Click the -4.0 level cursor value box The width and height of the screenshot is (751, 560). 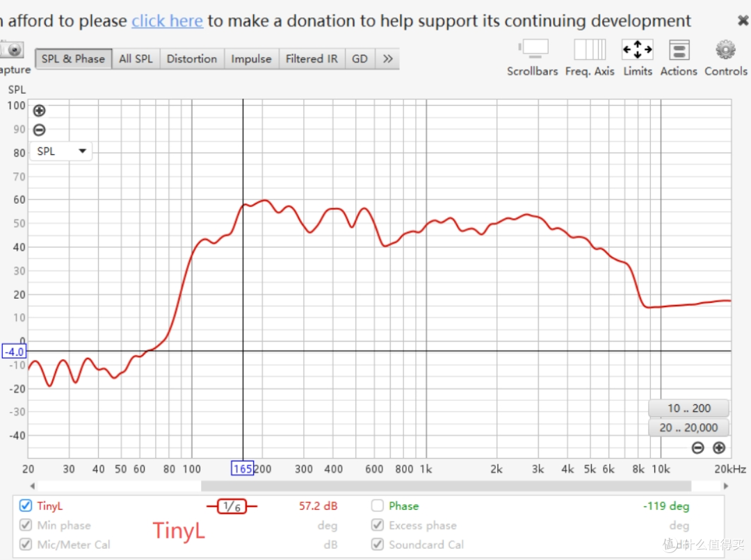pyautogui.click(x=14, y=352)
